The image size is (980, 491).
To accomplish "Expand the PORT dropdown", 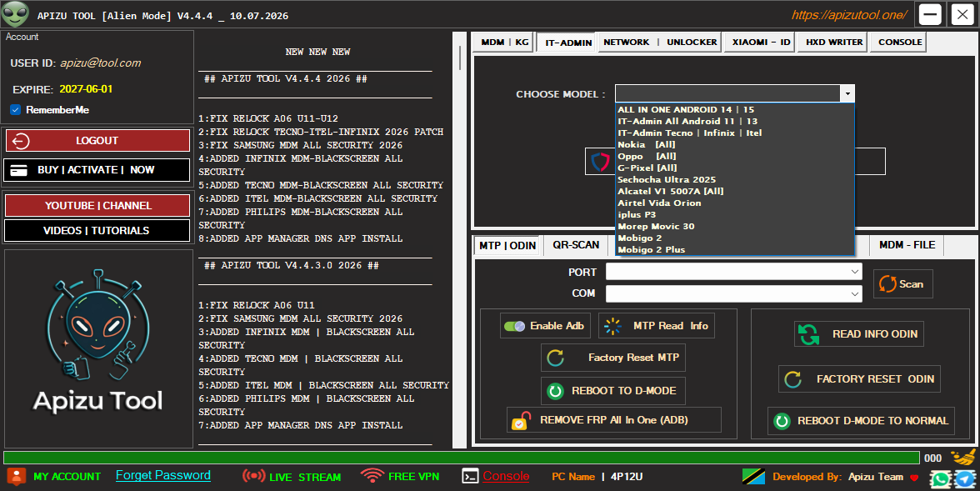I will point(733,272).
